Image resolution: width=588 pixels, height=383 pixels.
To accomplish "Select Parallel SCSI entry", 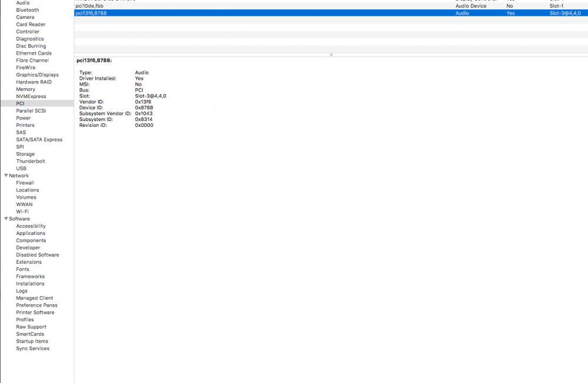I will pos(31,111).
